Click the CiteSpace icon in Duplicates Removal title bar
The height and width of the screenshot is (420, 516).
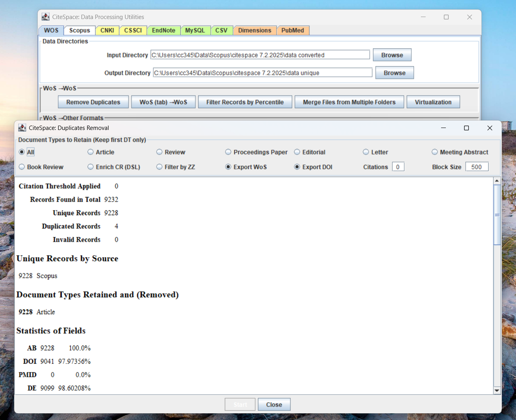[x=22, y=128]
